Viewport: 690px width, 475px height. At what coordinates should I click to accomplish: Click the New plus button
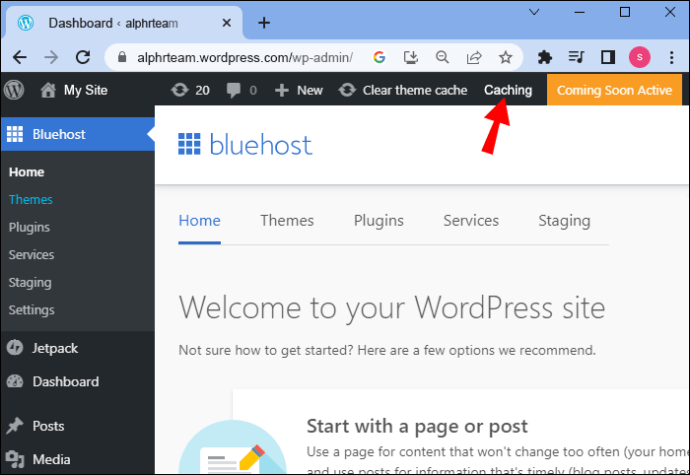pyautogui.click(x=299, y=90)
